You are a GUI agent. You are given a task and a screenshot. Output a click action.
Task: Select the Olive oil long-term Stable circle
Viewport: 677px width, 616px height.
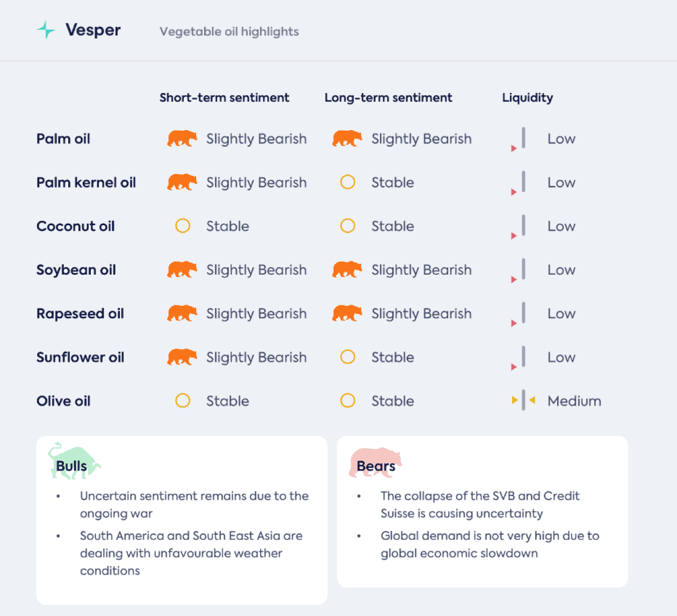tap(348, 400)
